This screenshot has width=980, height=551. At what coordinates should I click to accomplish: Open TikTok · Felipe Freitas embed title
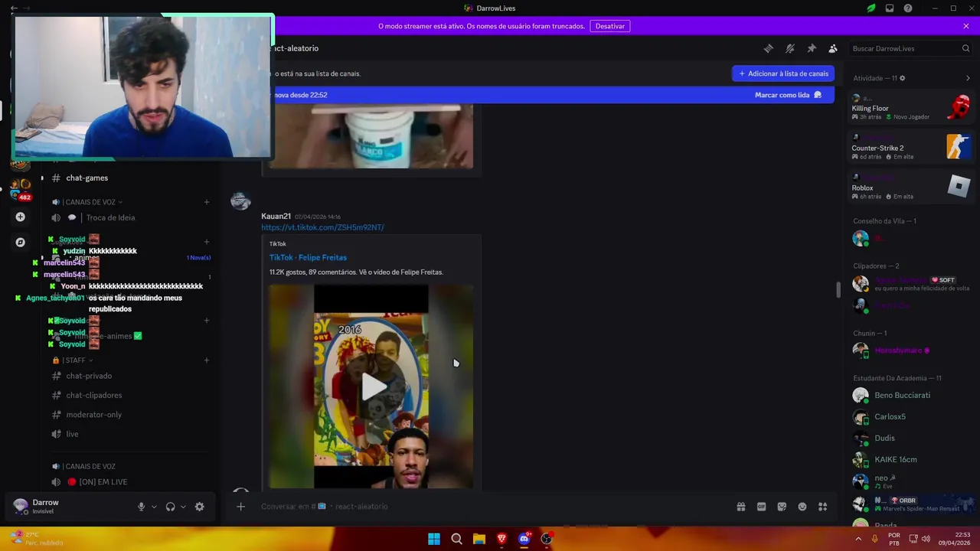pyautogui.click(x=308, y=258)
